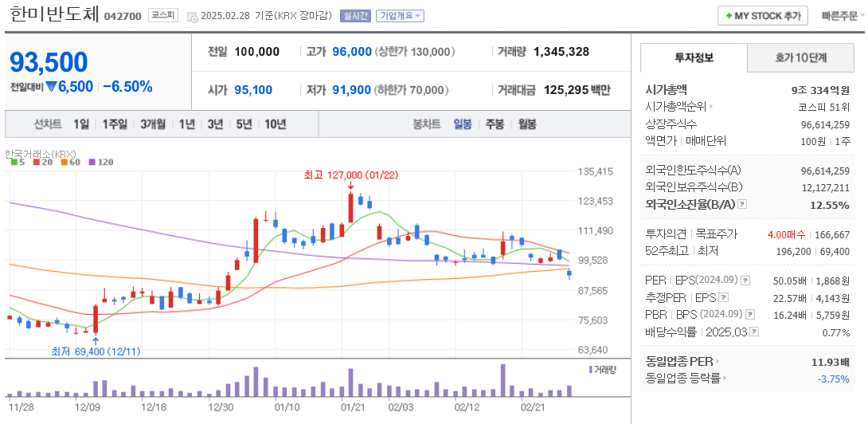Click the 0.77% dividend yield value
This screenshot has width=868, height=424.
coord(837,332)
